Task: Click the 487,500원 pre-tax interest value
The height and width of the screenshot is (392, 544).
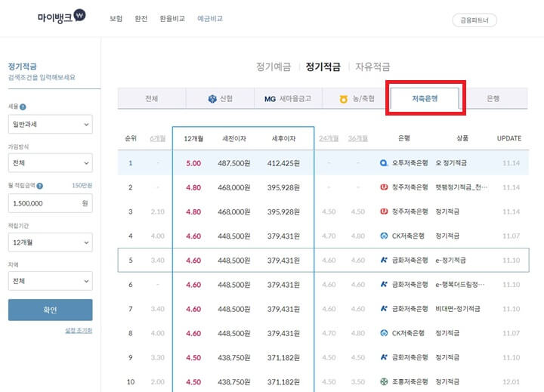Action: click(234, 163)
